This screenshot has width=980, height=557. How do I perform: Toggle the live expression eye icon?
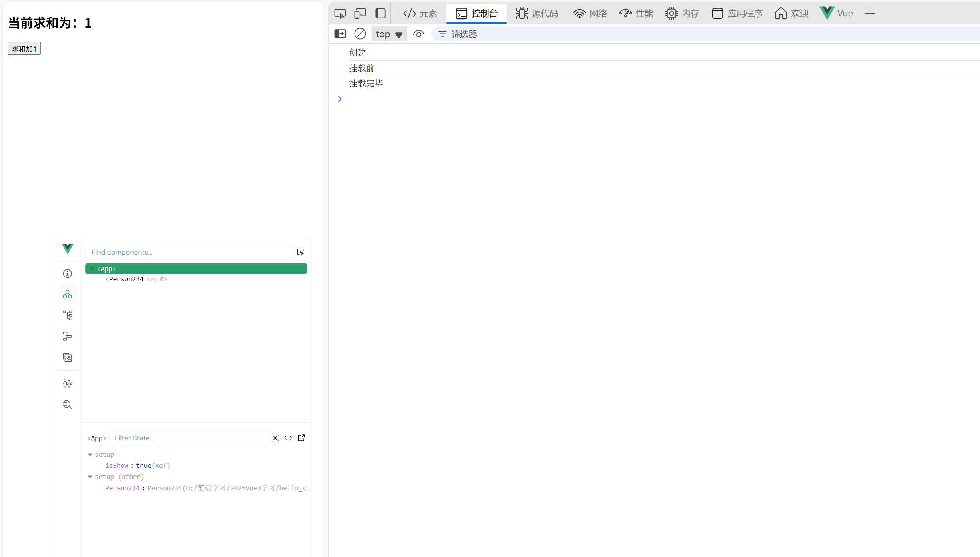tap(418, 34)
